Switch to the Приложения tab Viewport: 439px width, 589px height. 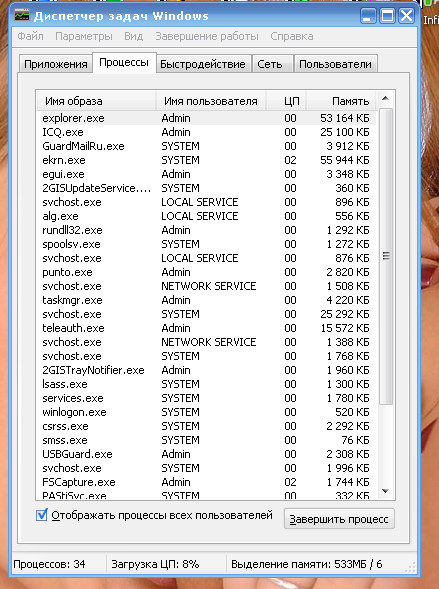pyautogui.click(x=56, y=64)
